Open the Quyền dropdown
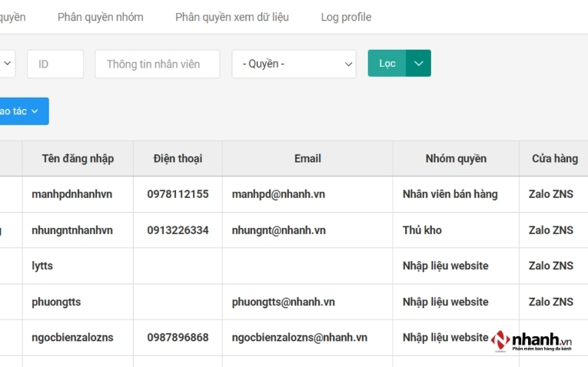Image resolution: width=588 pixels, height=367 pixels. click(x=294, y=64)
